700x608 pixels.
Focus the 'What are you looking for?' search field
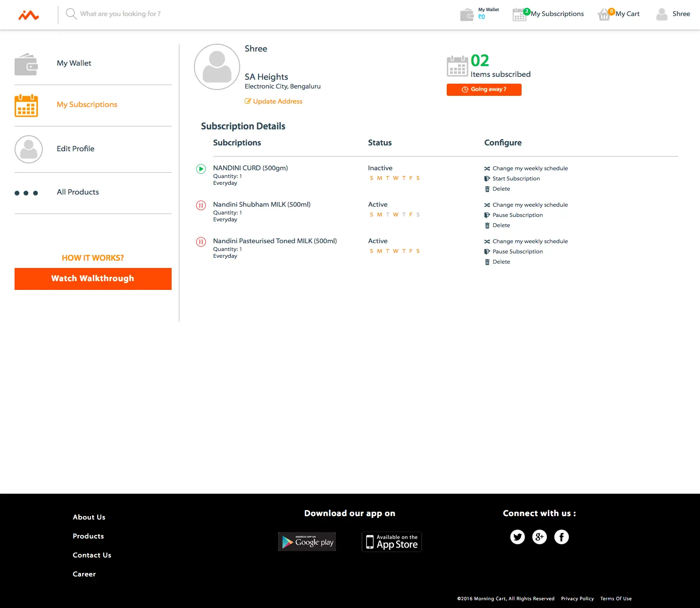click(x=120, y=14)
